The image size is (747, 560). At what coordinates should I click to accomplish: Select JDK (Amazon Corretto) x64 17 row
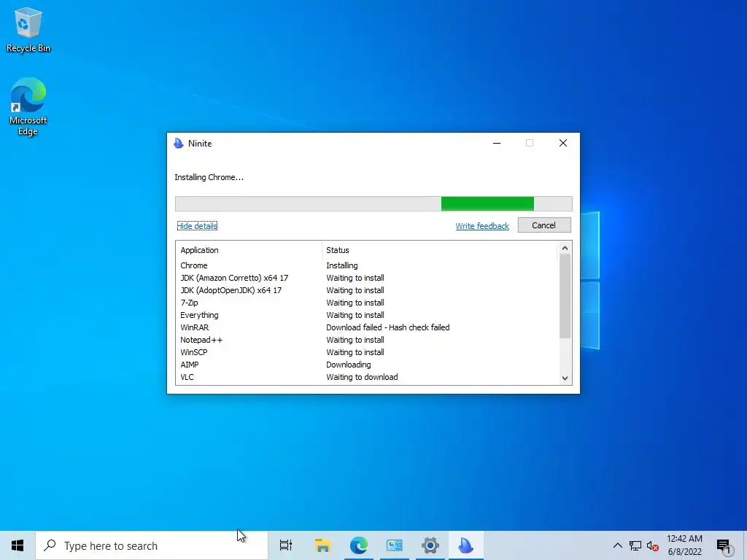coord(367,278)
